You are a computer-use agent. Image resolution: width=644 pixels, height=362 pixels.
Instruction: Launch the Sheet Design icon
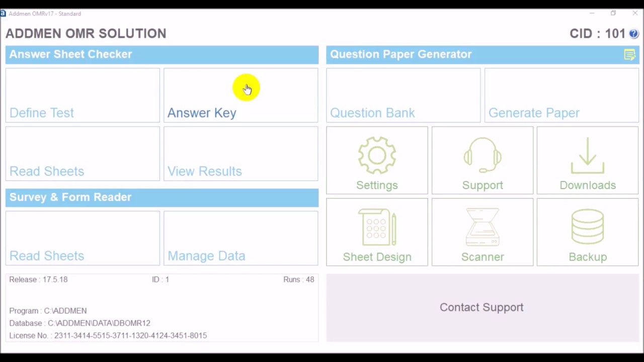[377, 228]
